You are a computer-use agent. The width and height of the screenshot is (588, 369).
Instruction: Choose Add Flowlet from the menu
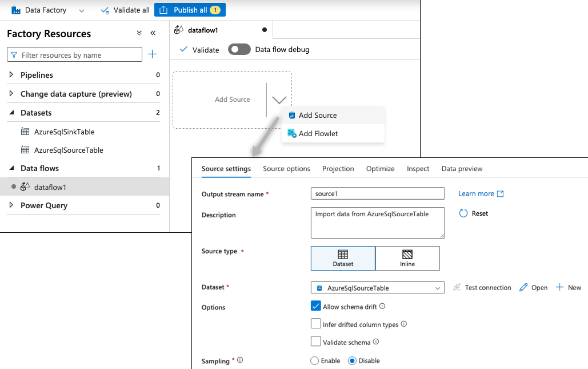pyautogui.click(x=318, y=133)
